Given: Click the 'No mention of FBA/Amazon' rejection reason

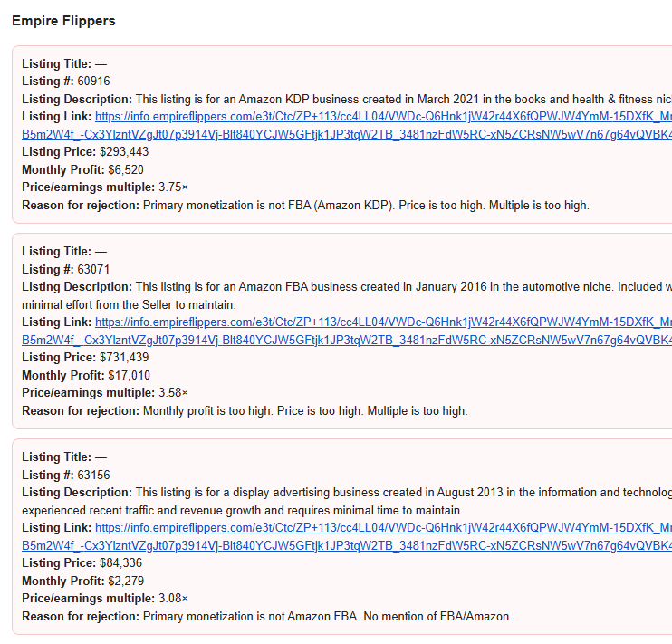Looking at the screenshot, I should pyautogui.click(x=437, y=617).
